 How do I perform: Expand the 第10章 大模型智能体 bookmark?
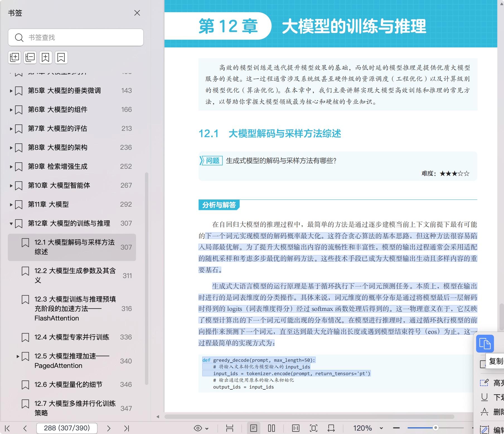pyautogui.click(x=11, y=185)
